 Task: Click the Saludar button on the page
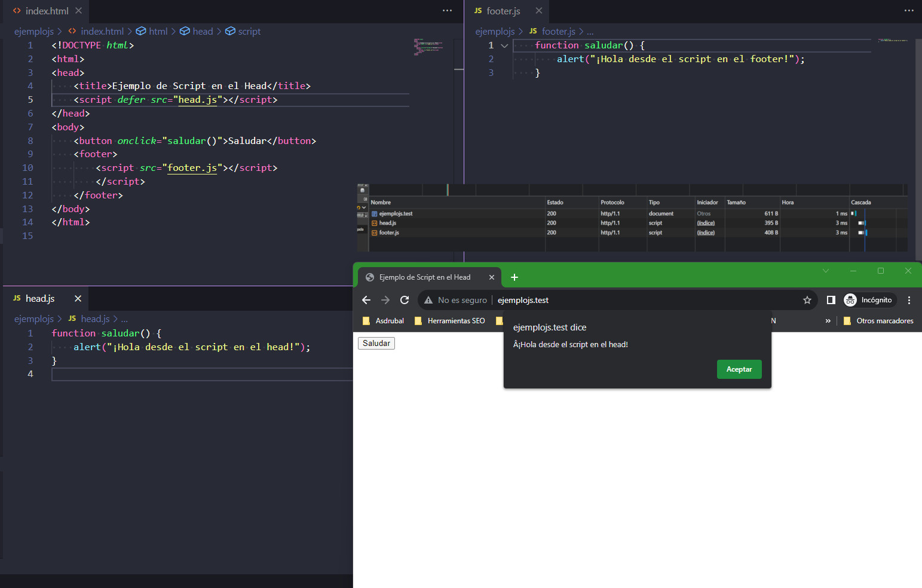(376, 343)
